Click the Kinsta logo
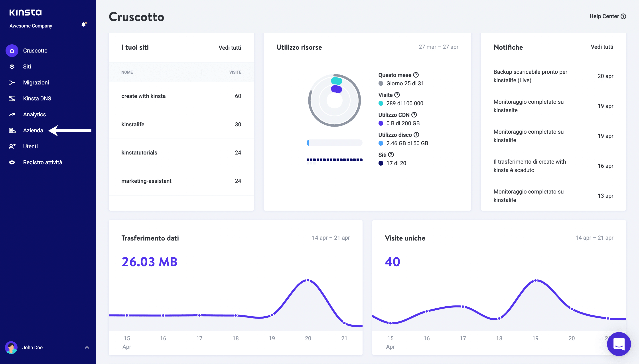The height and width of the screenshot is (364, 639). click(x=26, y=12)
